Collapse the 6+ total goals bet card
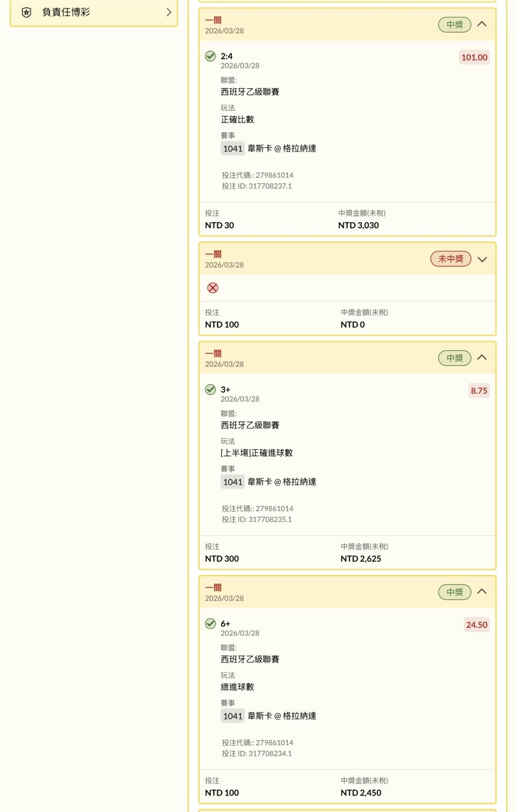 pyautogui.click(x=482, y=592)
